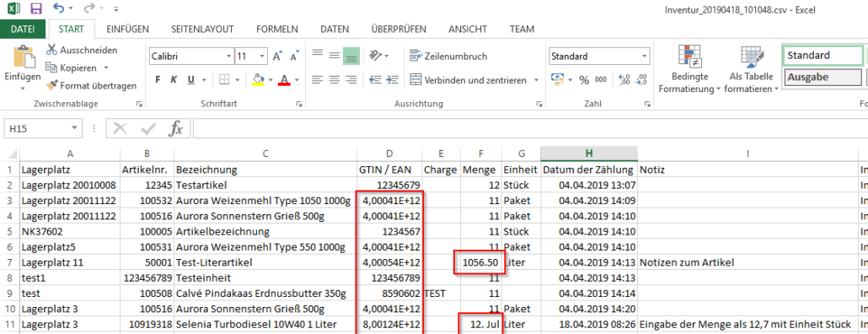Open font color dropdown arrow
Image resolution: width=868 pixels, height=334 pixels.
(297, 81)
